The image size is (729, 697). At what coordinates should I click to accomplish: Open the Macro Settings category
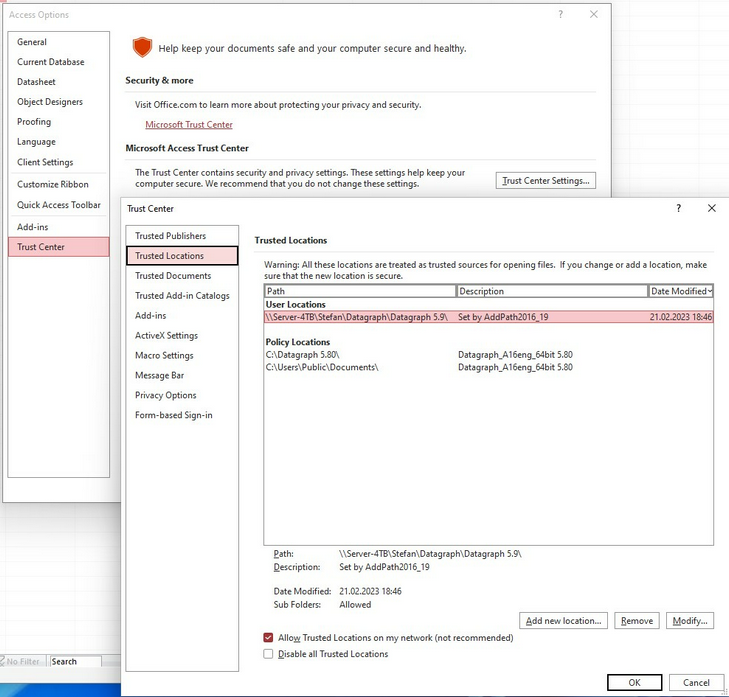point(164,355)
